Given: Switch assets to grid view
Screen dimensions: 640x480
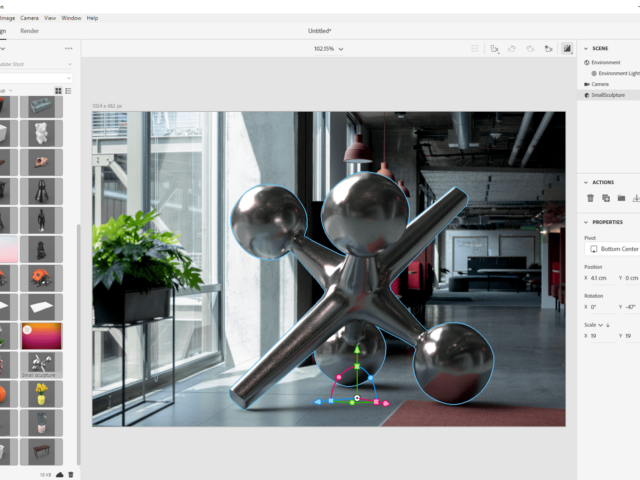Looking at the screenshot, I should (58, 91).
